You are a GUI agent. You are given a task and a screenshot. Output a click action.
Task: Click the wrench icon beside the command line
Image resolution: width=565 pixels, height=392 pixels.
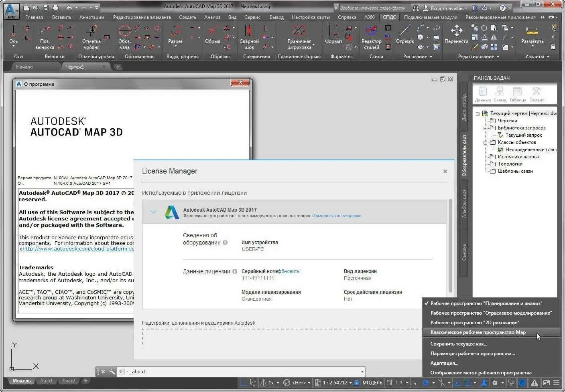[x=112, y=372]
